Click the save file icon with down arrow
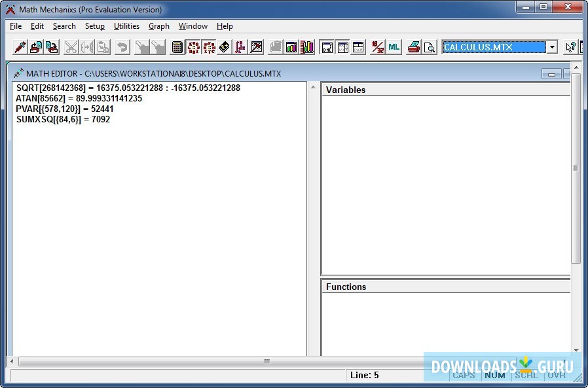The image size is (588, 388). pos(52,47)
